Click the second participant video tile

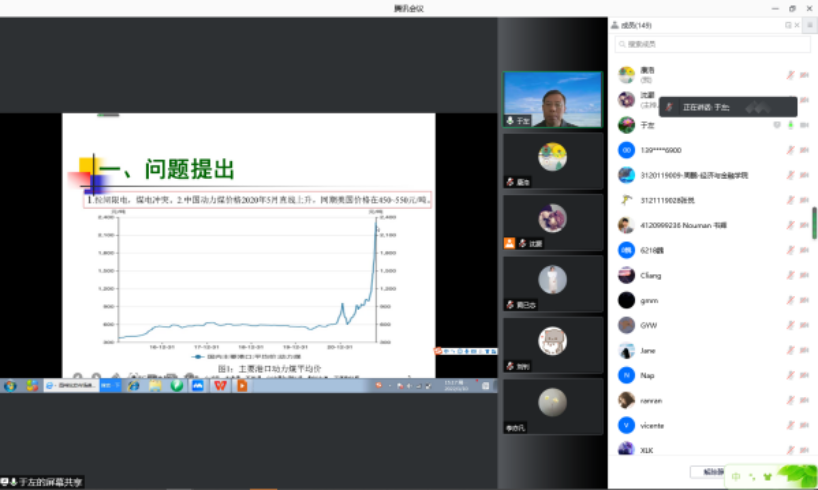pos(553,160)
